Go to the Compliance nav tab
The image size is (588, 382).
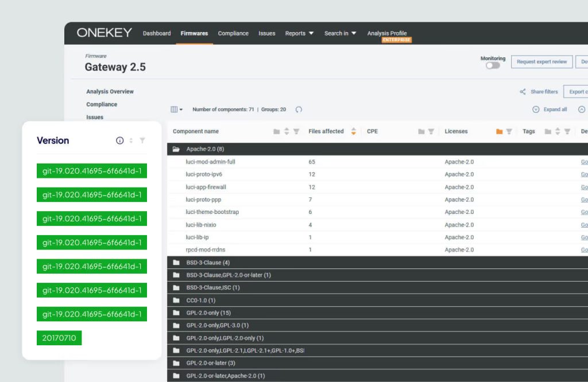coord(233,33)
